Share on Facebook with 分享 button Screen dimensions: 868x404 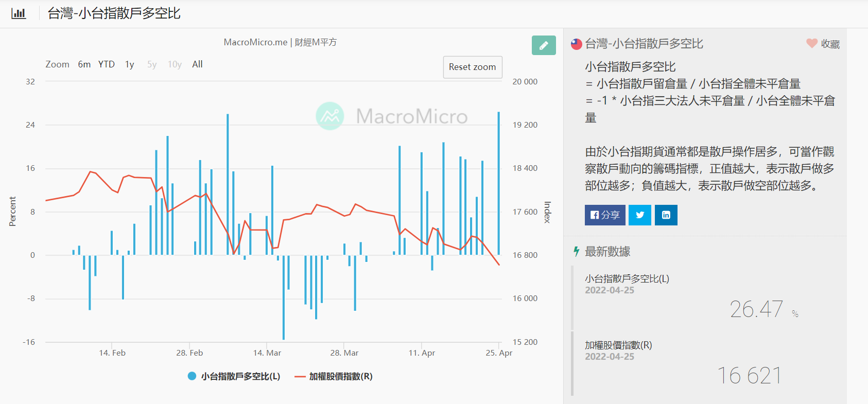tap(605, 215)
